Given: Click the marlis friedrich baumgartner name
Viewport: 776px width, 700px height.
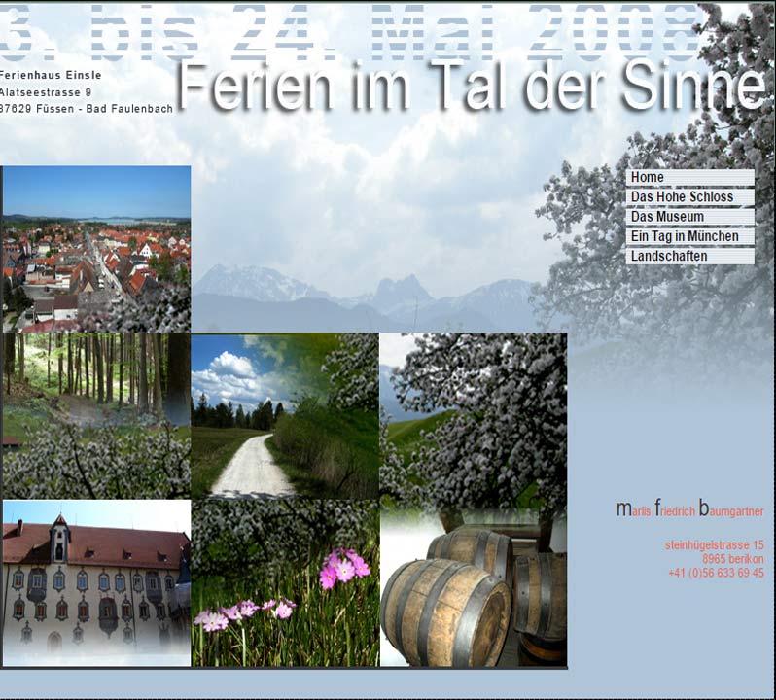Looking at the screenshot, I should coord(689,510).
